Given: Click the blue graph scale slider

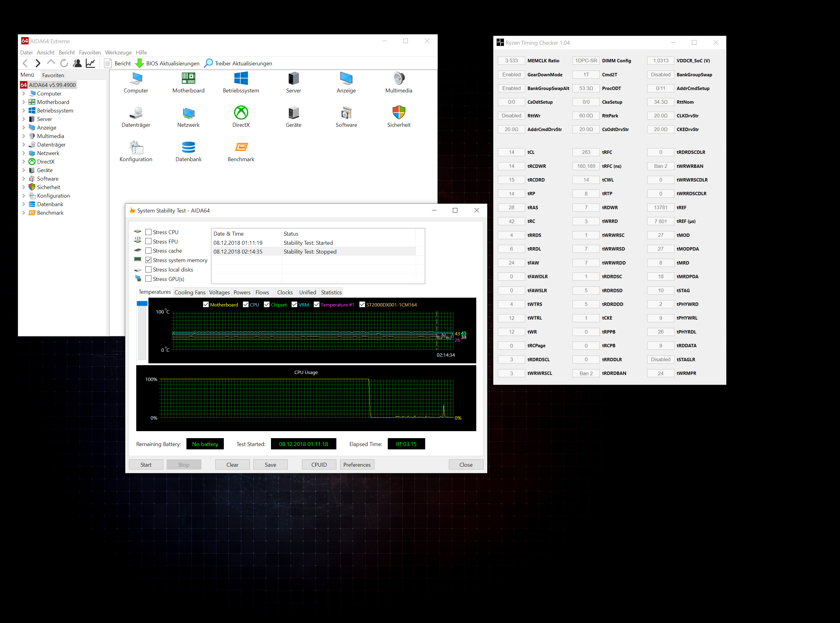Looking at the screenshot, I should pyautogui.click(x=142, y=303).
